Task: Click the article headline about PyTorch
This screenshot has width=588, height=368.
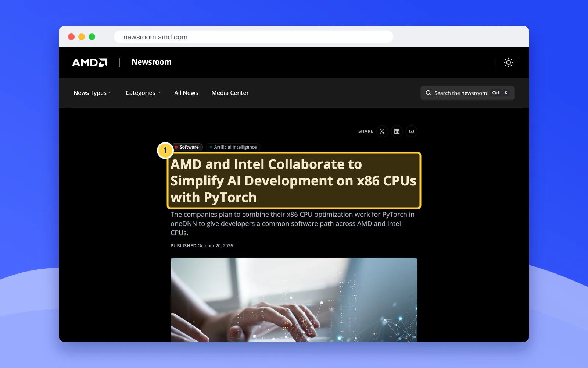Action: click(x=294, y=181)
